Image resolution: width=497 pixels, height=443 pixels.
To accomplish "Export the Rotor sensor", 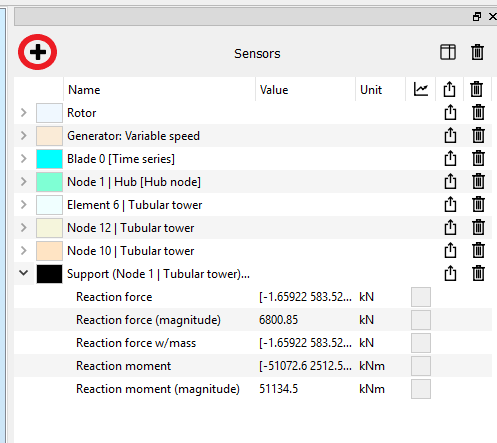I will (x=450, y=112).
